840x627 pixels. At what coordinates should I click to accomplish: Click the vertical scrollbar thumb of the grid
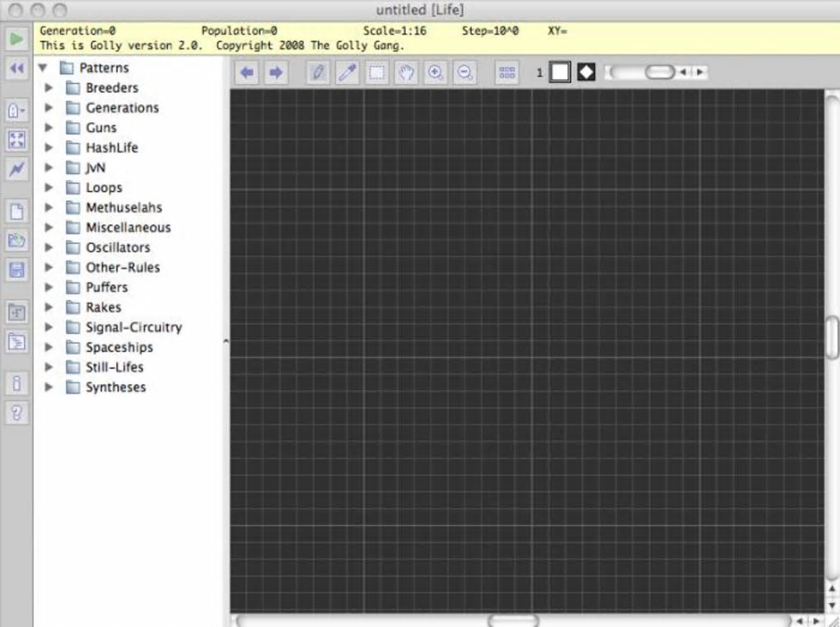[832, 337]
